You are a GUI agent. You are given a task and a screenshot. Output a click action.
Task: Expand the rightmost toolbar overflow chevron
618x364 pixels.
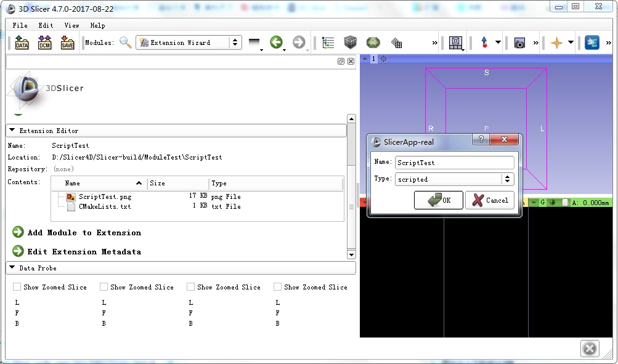(610, 42)
